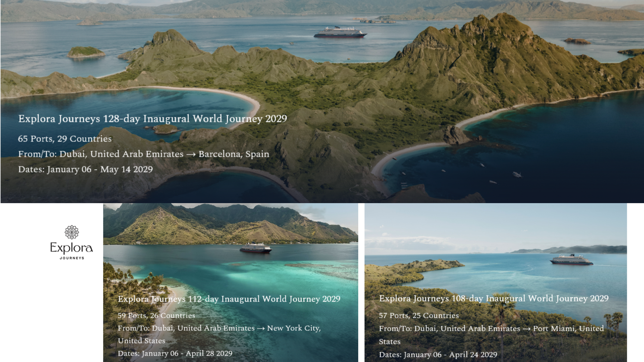Click the Explora Journeys logo
Viewport: 644px width, 362px height.
71,243
